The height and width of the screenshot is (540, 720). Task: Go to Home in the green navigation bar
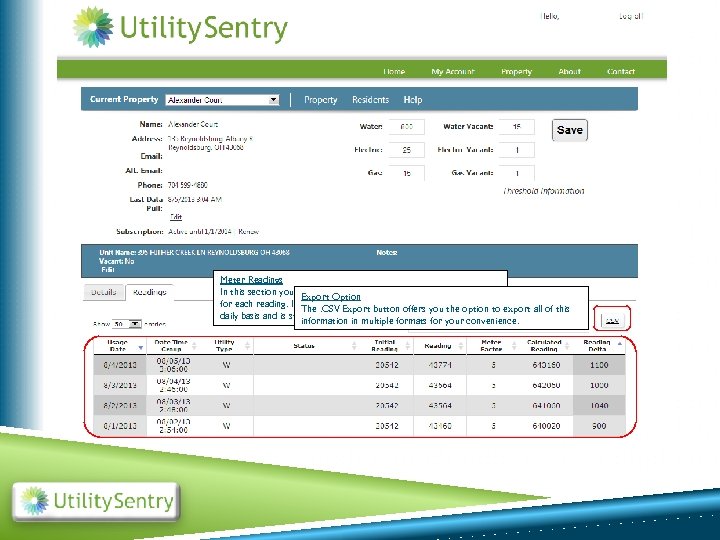tap(394, 72)
